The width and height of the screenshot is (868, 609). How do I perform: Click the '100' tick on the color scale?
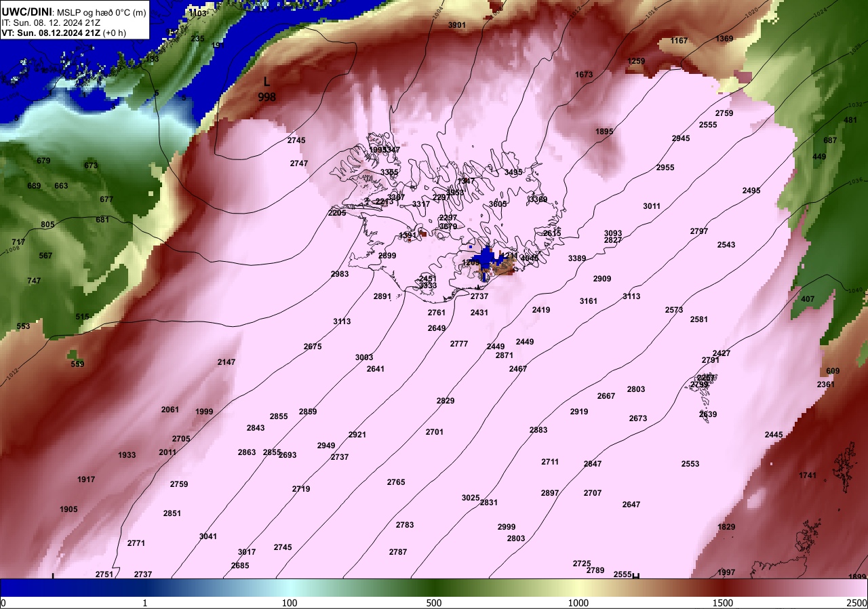pos(290,603)
